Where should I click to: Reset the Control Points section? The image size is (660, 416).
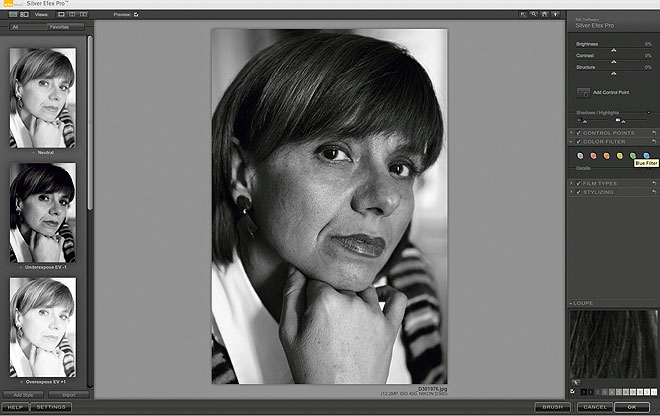(654, 133)
